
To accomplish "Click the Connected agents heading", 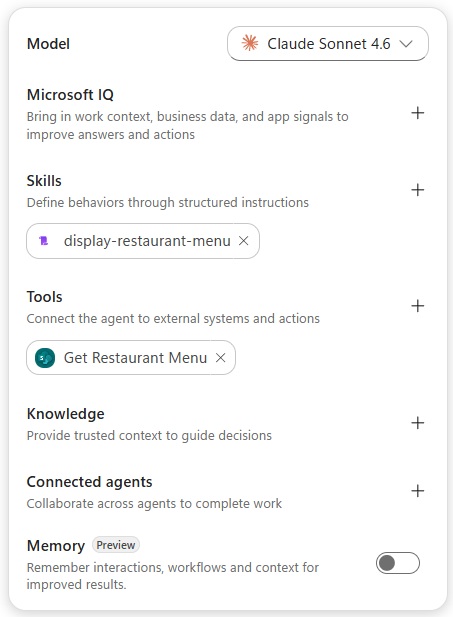I will pyautogui.click(x=89, y=482).
